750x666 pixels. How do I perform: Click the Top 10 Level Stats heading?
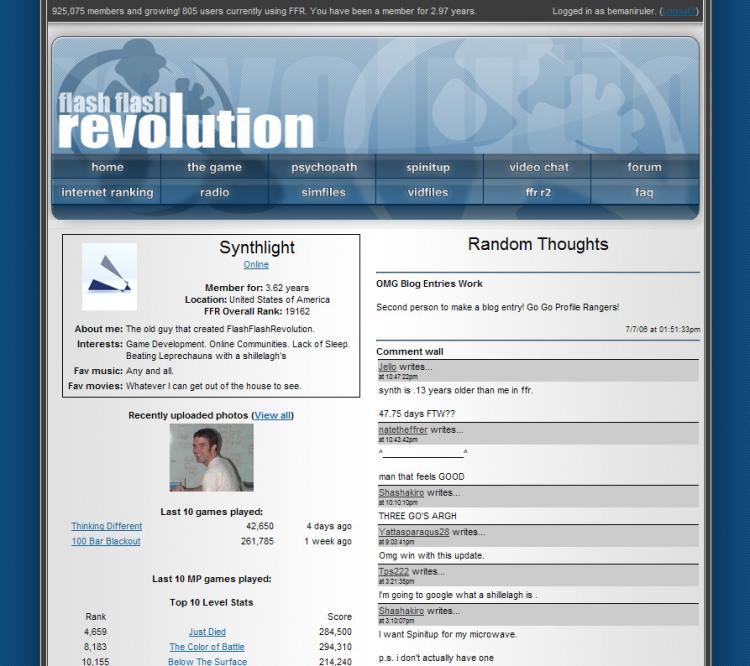coord(211,602)
